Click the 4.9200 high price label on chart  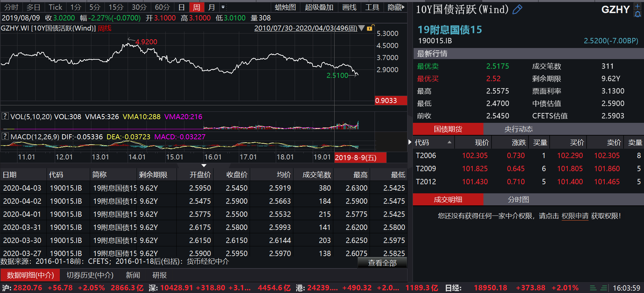(146, 42)
